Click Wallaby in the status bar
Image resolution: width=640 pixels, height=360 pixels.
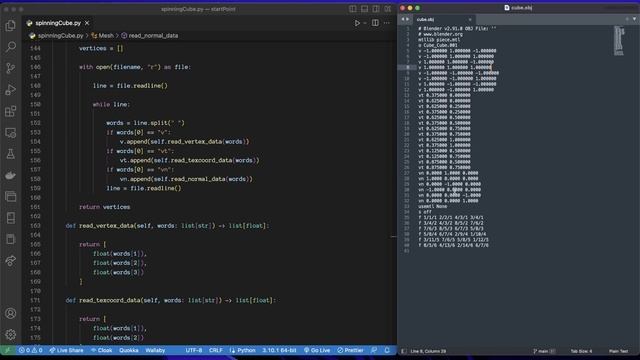[x=155, y=350]
